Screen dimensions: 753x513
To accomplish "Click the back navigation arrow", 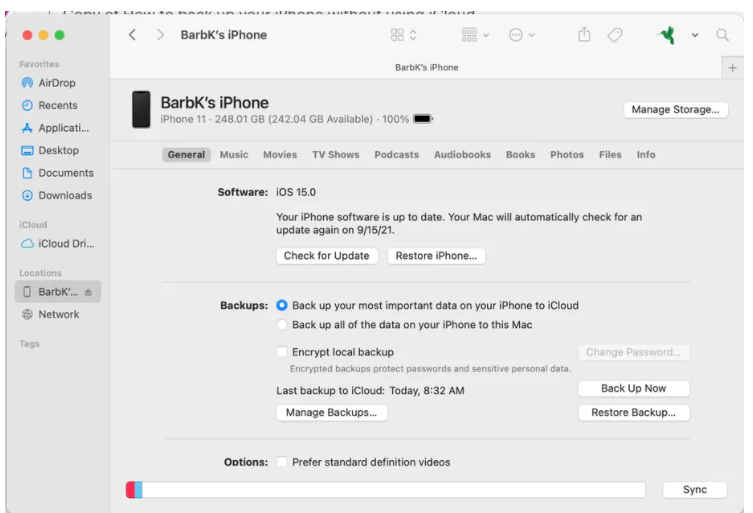I will pos(133,35).
